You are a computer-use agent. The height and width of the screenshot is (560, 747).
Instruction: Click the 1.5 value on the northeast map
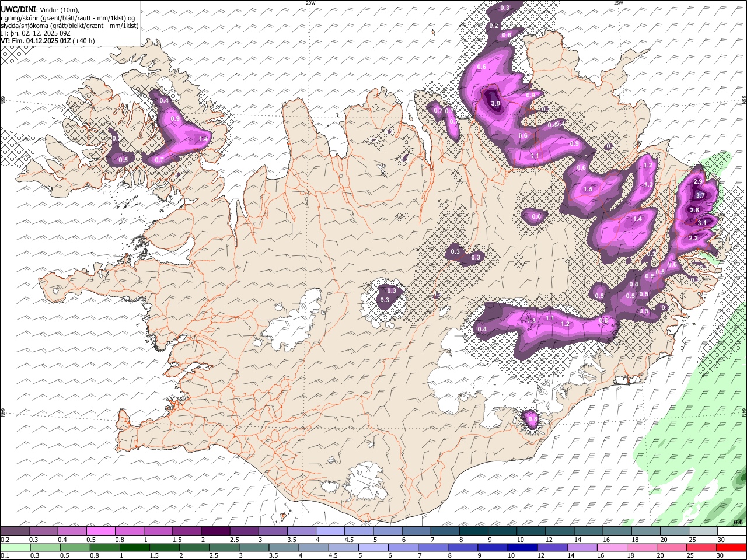(x=588, y=189)
